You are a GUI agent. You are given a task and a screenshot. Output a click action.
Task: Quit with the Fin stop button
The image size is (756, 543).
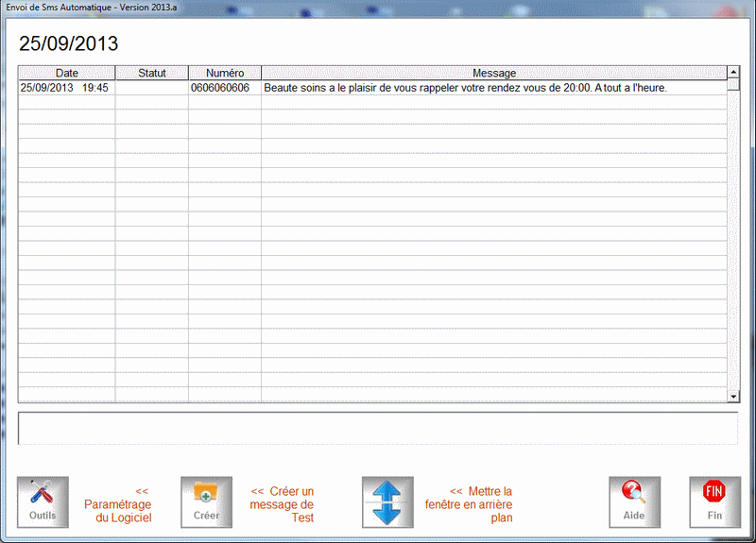(x=715, y=502)
